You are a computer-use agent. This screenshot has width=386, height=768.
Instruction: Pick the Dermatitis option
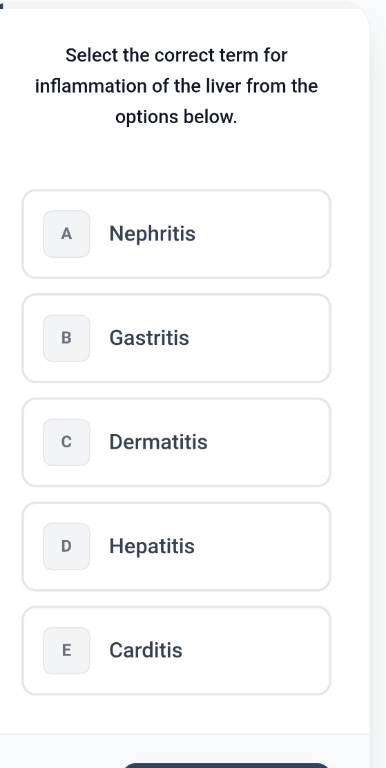(x=176, y=442)
